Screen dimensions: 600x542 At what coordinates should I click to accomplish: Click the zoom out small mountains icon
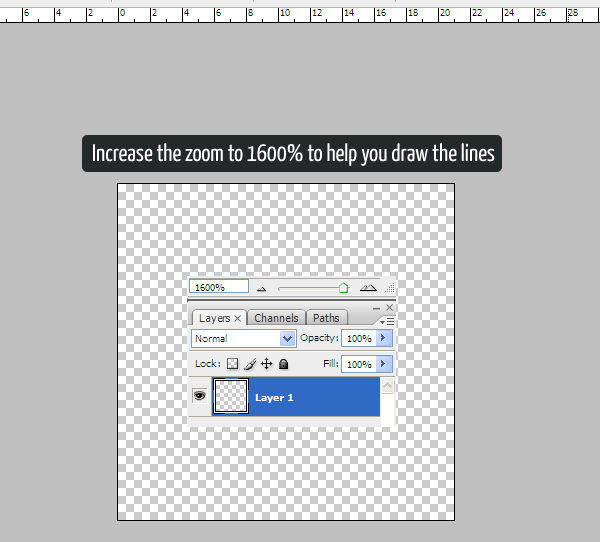pos(261,289)
